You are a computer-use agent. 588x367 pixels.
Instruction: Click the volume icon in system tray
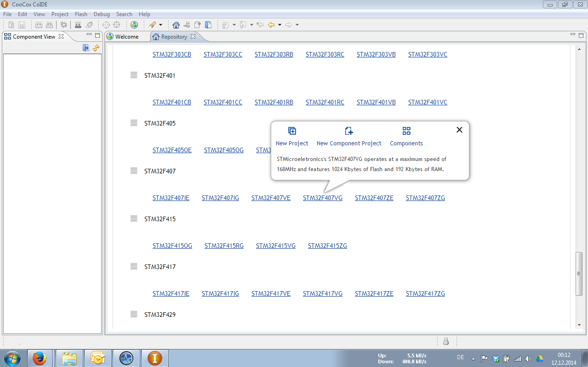pyautogui.click(x=528, y=359)
